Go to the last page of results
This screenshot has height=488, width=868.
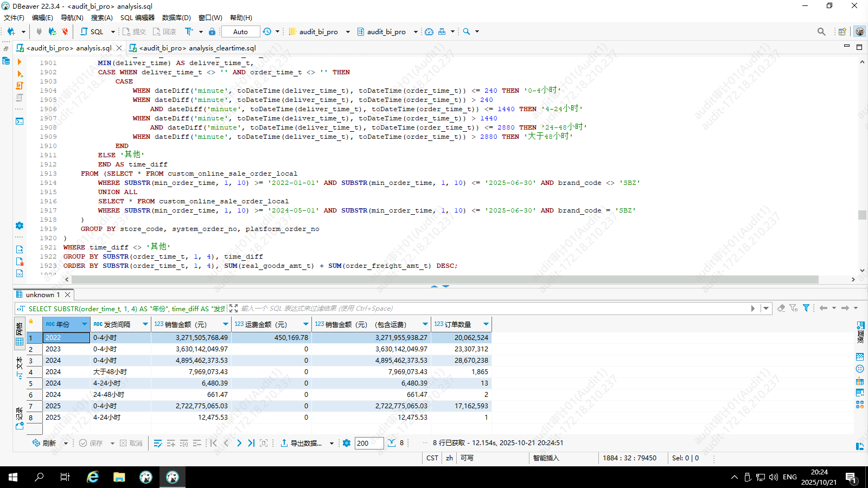[251, 443]
